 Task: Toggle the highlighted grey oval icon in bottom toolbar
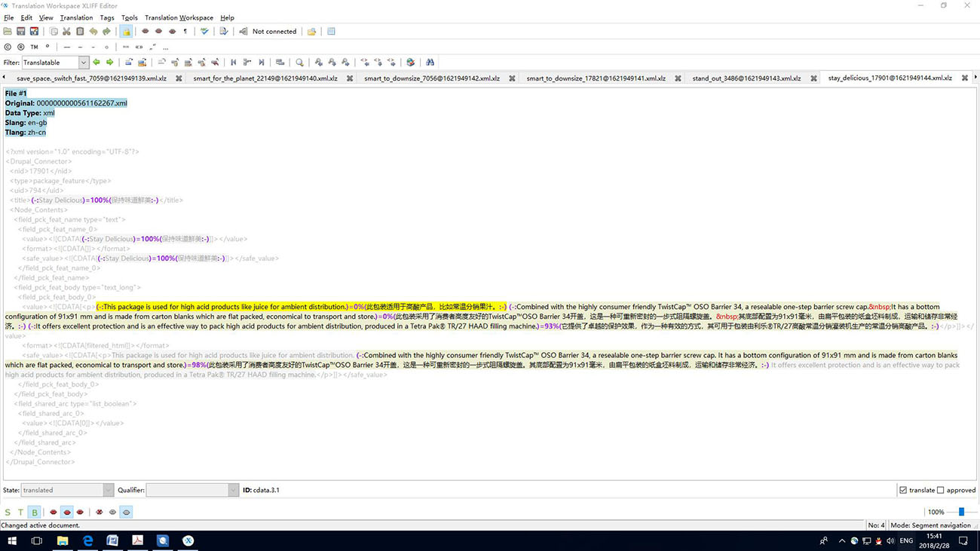[x=126, y=513]
